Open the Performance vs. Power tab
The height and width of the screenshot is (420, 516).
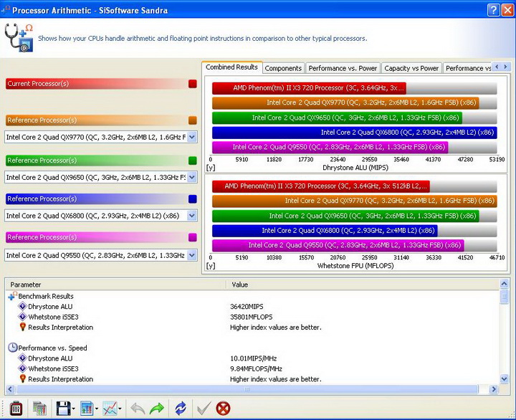[x=343, y=68]
